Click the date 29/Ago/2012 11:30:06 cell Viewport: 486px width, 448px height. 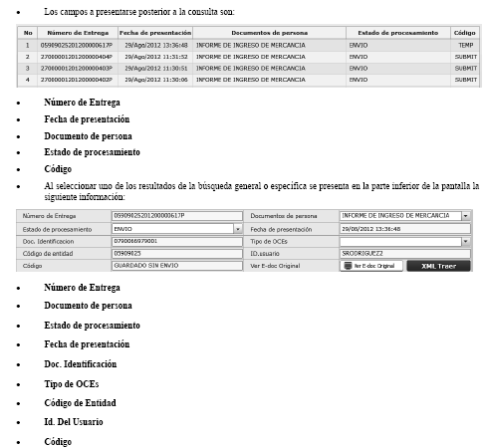pyautogui.click(x=156, y=80)
